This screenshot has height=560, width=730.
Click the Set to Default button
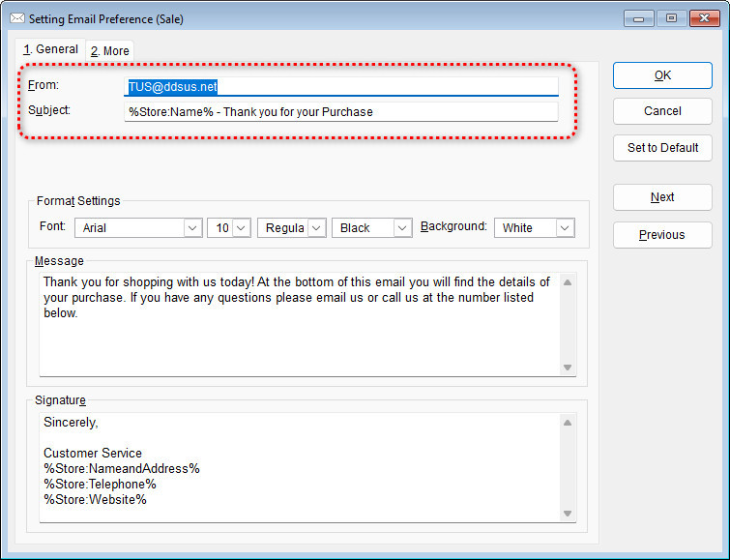pos(662,148)
